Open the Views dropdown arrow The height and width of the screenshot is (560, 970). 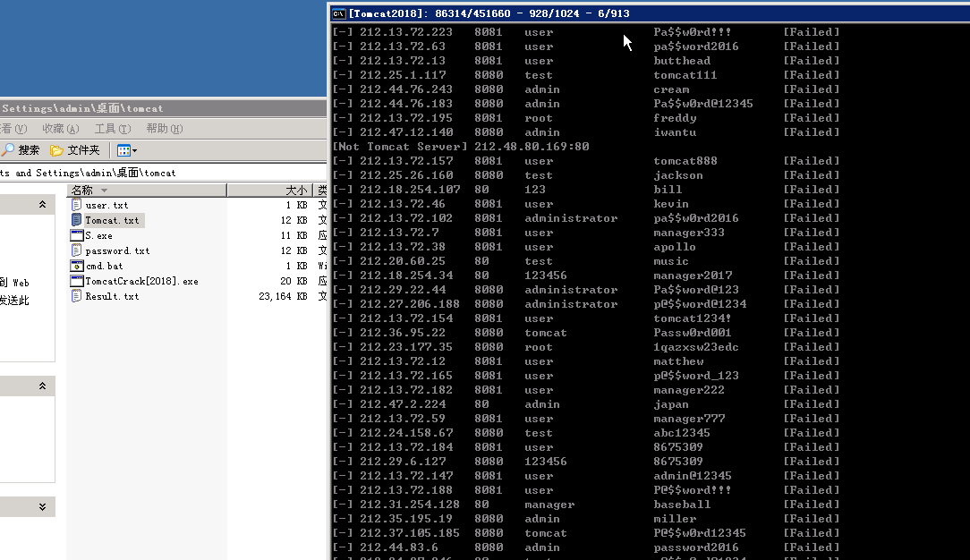[135, 150]
